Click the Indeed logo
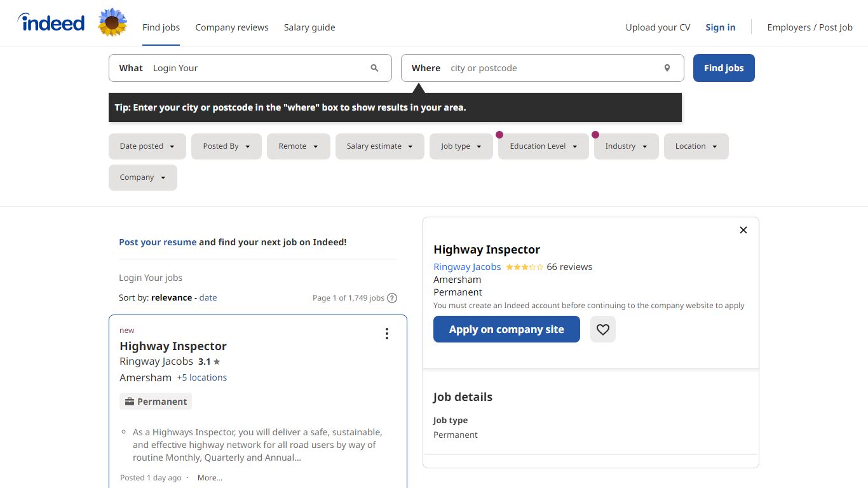The image size is (868, 488). tap(51, 22)
